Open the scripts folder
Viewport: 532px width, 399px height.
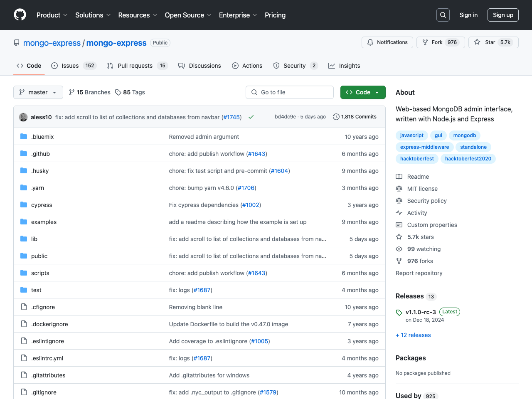coord(40,273)
